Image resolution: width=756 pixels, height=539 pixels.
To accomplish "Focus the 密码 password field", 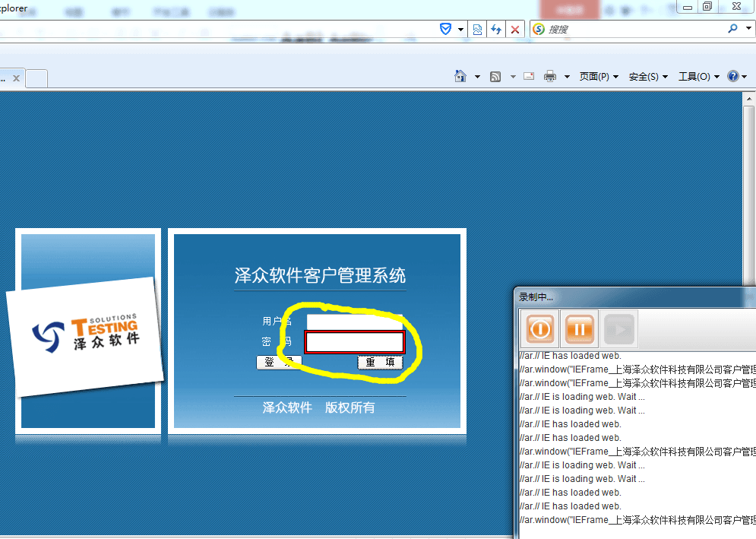I will point(354,342).
